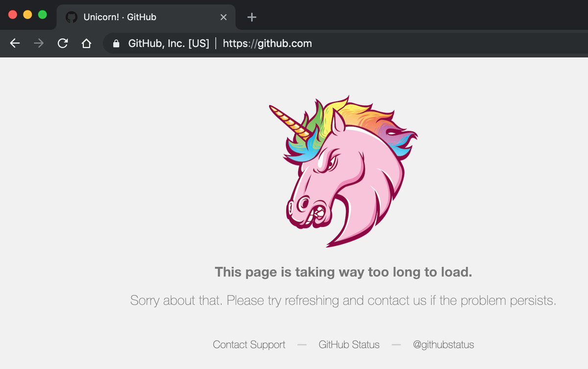588x369 pixels.
Task: View the GitHub, Inc. [US] certificate label
Action: pos(169,44)
